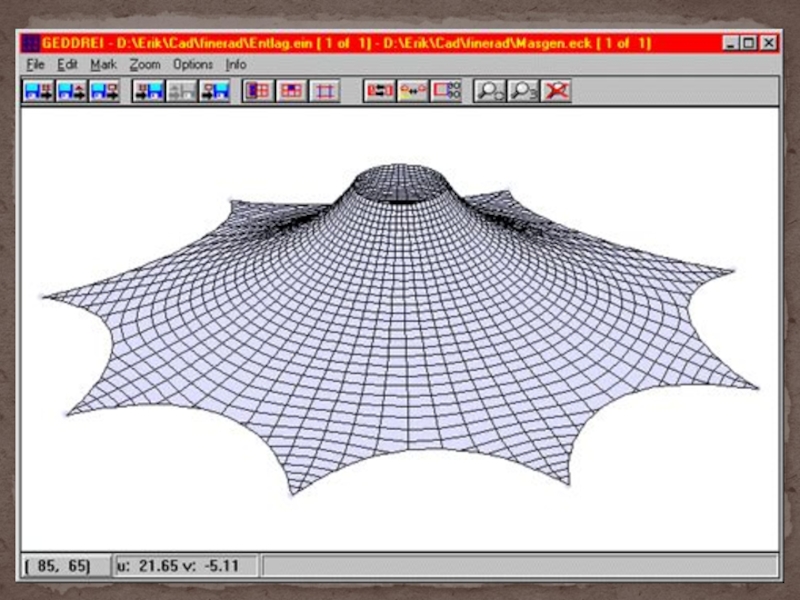800x600 pixels.
Task: Click the greyed-out disk icon
Action: click(182, 91)
